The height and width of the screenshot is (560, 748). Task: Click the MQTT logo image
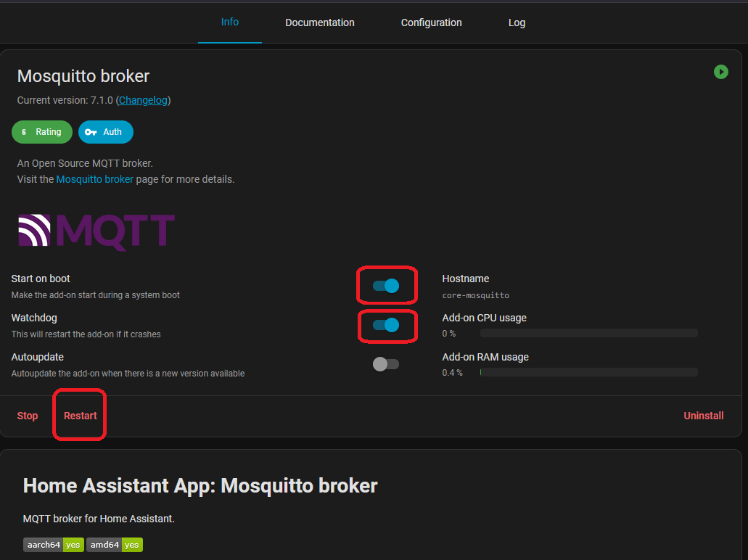coord(96,232)
